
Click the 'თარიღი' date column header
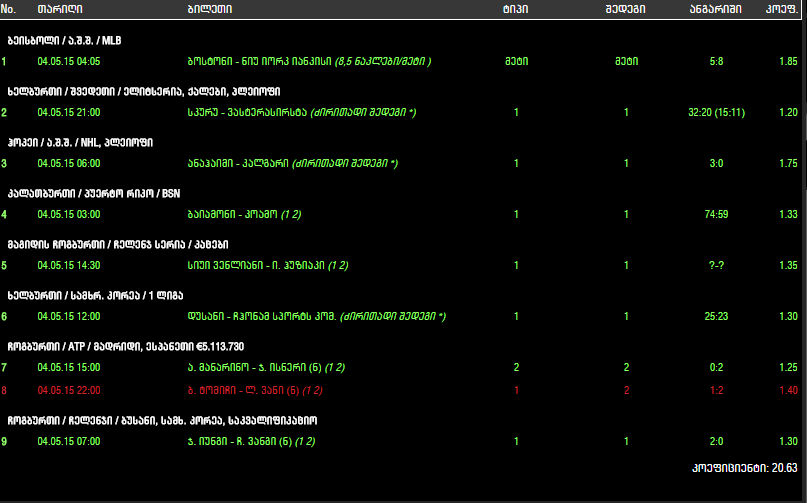tap(60, 9)
